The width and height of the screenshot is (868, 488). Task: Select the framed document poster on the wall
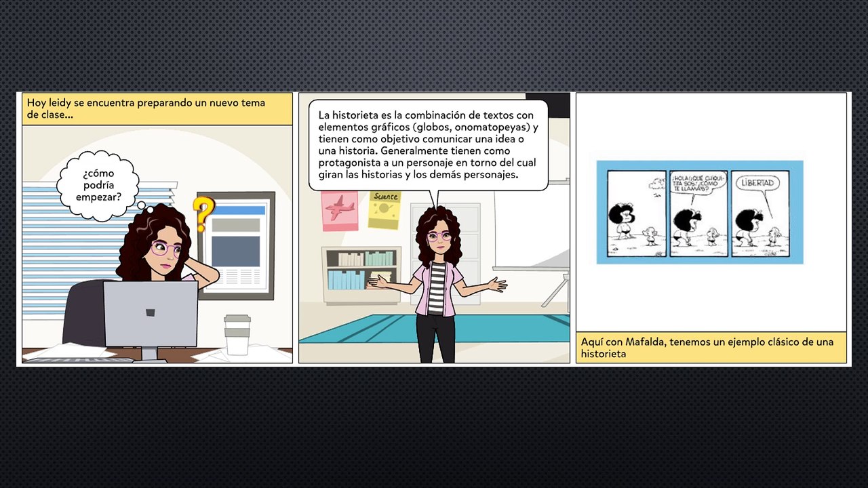(236, 245)
